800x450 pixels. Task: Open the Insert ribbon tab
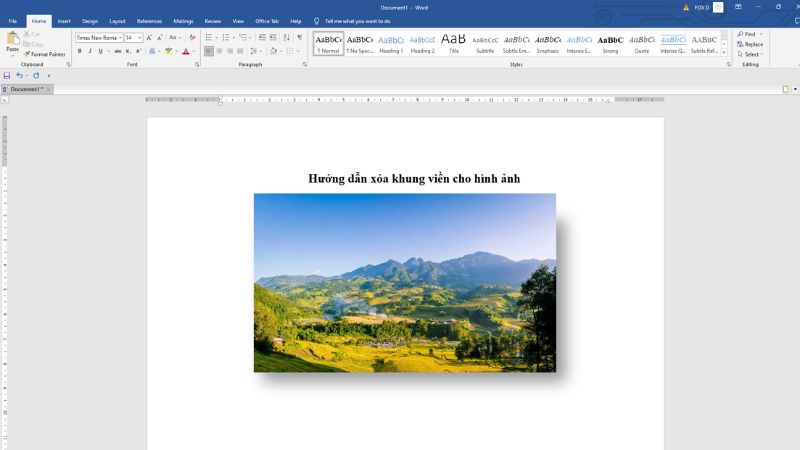64,20
